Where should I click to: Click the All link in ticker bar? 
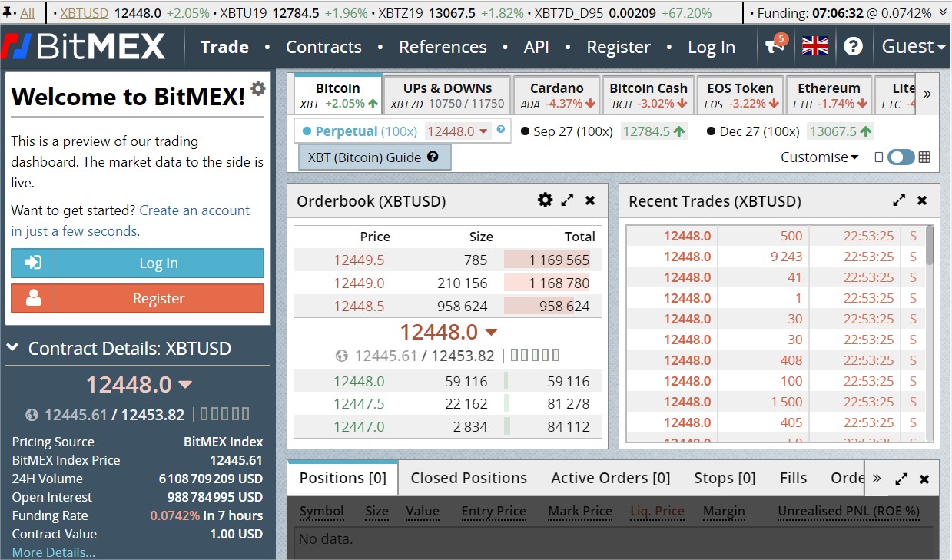[x=28, y=13]
